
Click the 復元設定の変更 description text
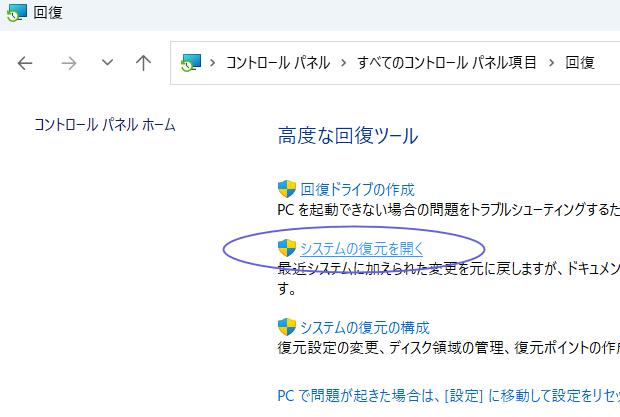448,348
